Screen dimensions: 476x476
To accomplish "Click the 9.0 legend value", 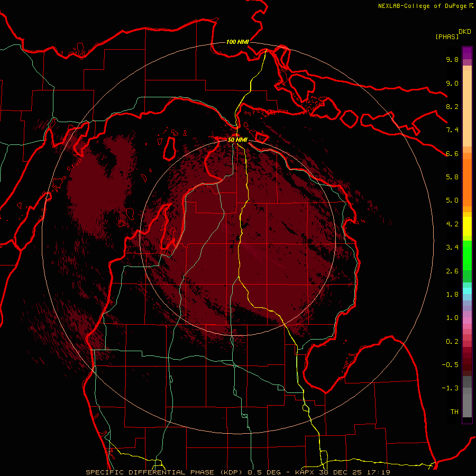I will tap(452, 83).
